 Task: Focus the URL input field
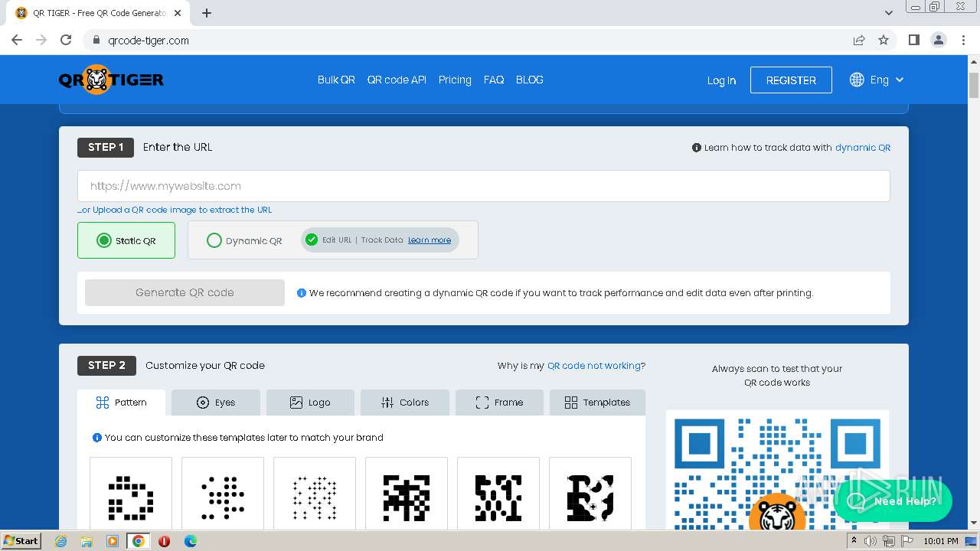pos(484,186)
